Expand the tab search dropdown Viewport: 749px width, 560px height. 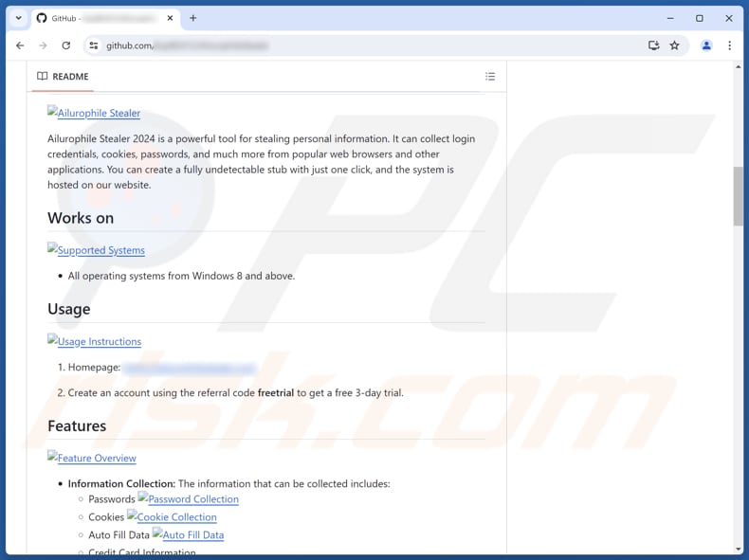[x=19, y=18]
